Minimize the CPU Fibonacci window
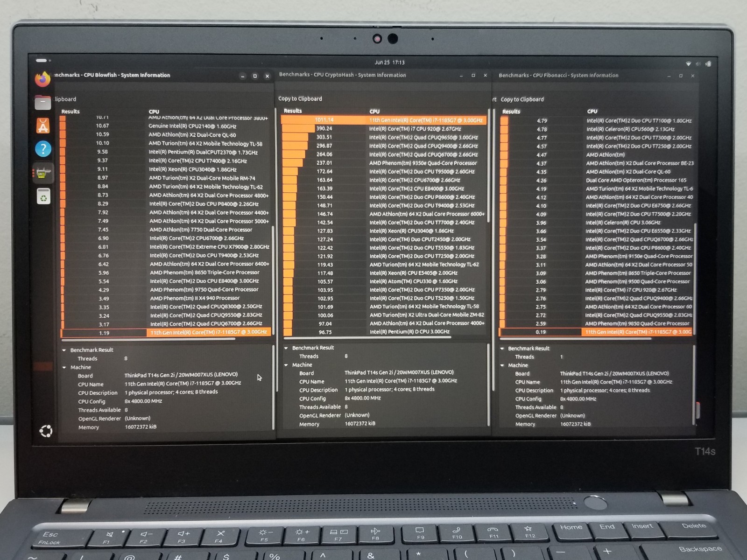Image resolution: width=747 pixels, height=560 pixels. [x=669, y=76]
